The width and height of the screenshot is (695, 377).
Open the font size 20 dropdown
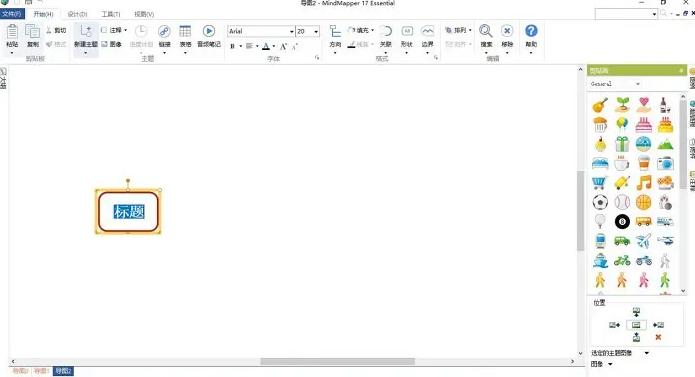pyautogui.click(x=316, y=31)
